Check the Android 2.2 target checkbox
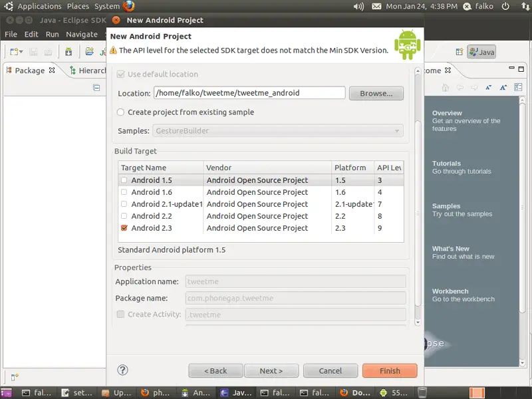This screenshot has width=532, height=399. coord(124,215)
